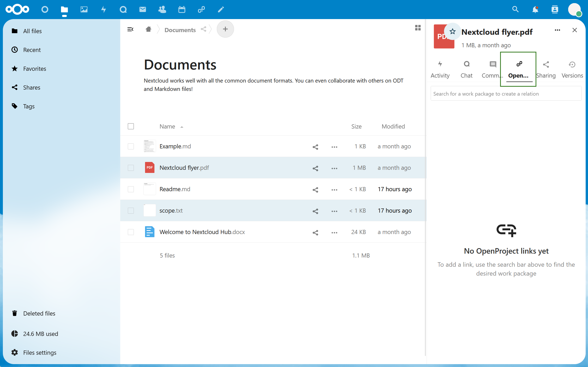
Task: Open the Chat panel for Nextcloud flyer.pdf
Action: point(466,69)
